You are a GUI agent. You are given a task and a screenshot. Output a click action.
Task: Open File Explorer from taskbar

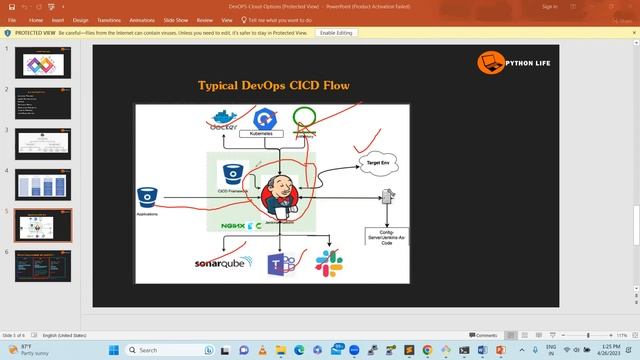click(x=281, y=350)
